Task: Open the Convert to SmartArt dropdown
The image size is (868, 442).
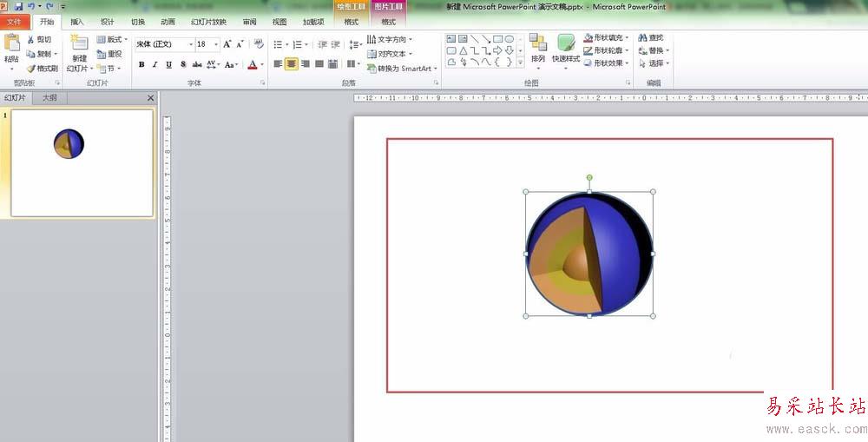Action: 402,68
